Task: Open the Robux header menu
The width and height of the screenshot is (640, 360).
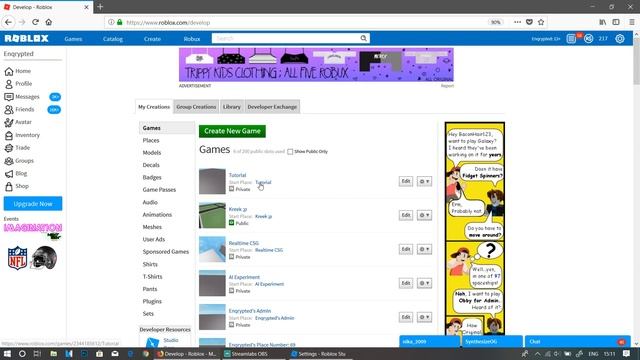Action: coord(192,39)
